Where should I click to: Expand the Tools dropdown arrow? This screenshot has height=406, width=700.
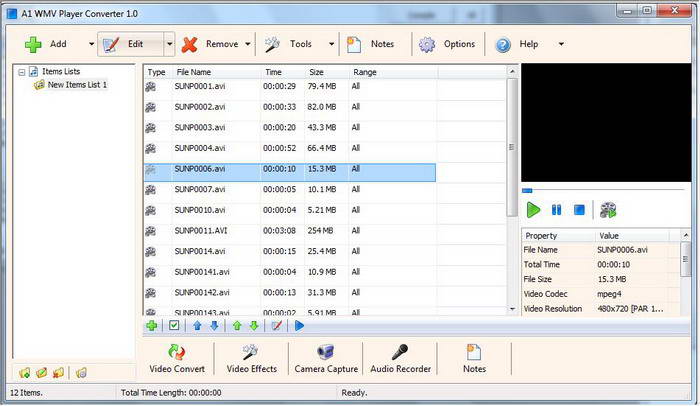[331, 44]
